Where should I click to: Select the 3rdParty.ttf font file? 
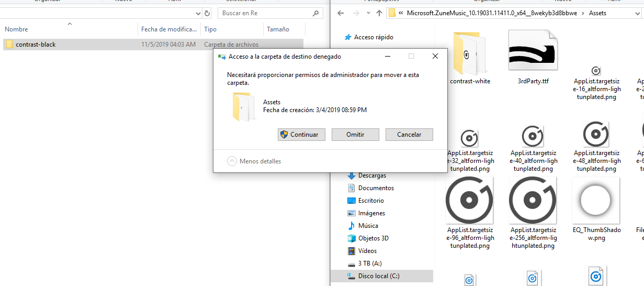point(533,58)
